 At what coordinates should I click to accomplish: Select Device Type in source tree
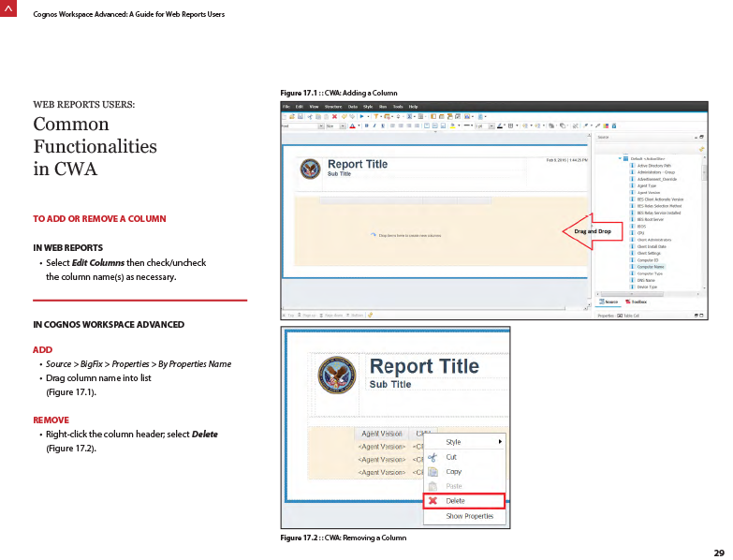(647, 287)
